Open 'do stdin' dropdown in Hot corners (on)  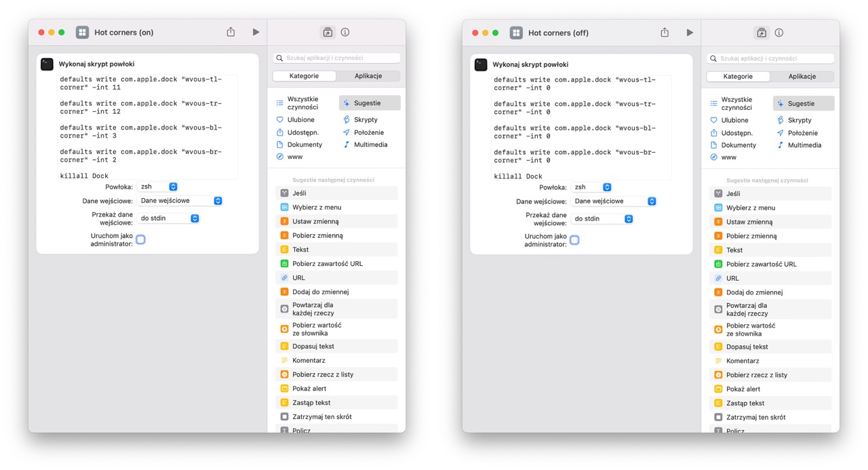click(x=168, y=218)
